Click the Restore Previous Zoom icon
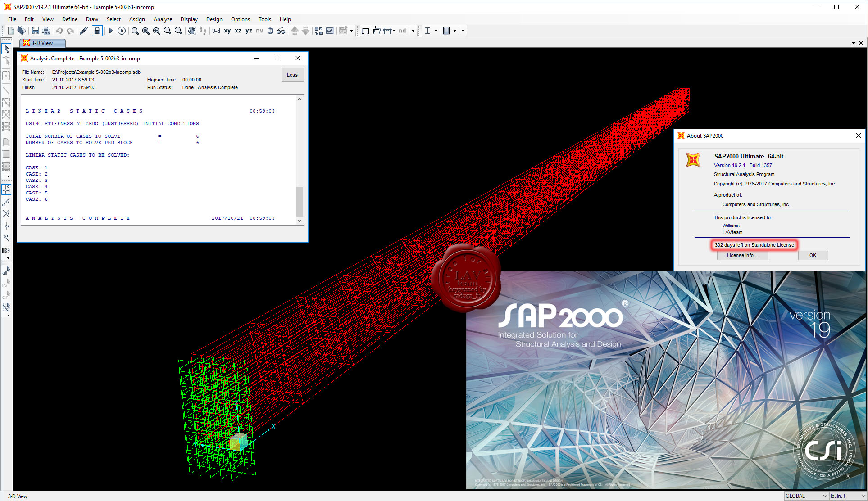 pos(157,31)
